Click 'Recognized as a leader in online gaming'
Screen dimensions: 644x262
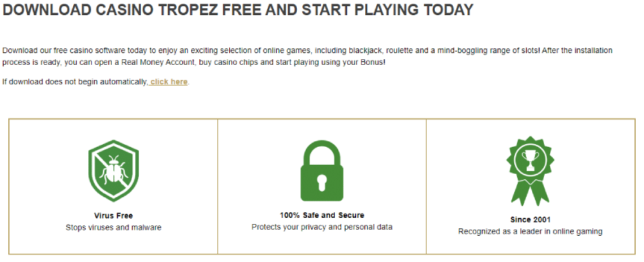point(530,232)
